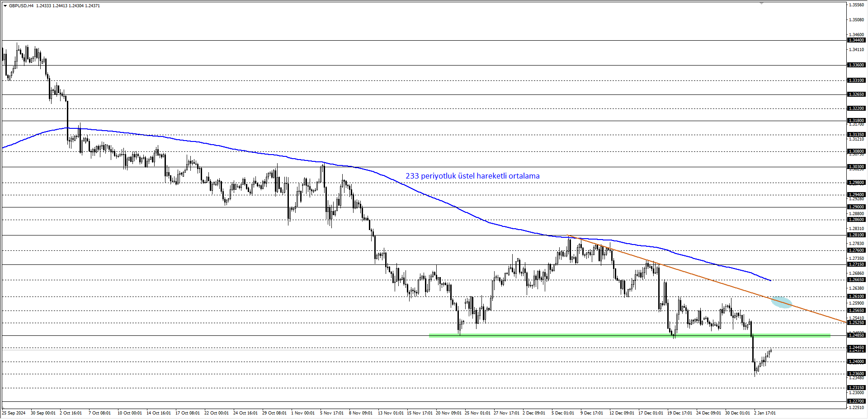The height and width of the screenshot is (419, 868).
Task: Click the '30 Dec 01:01' time axis label
Action: [x=738, y=413]
